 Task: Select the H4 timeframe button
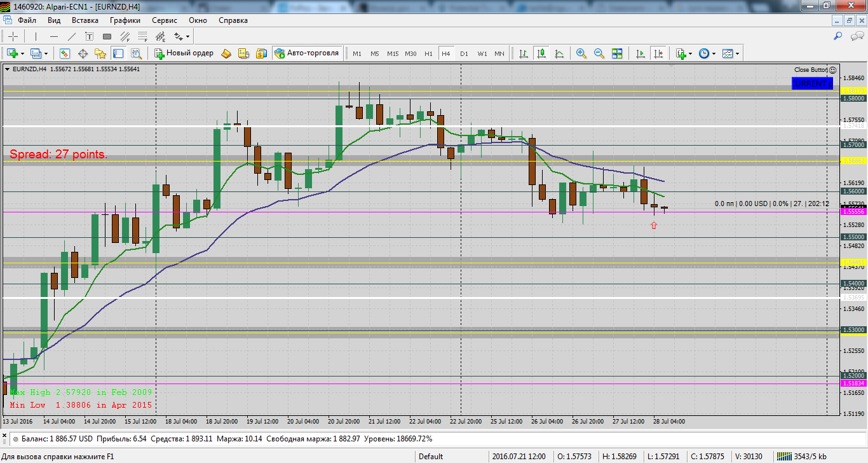tap(446, 53)
